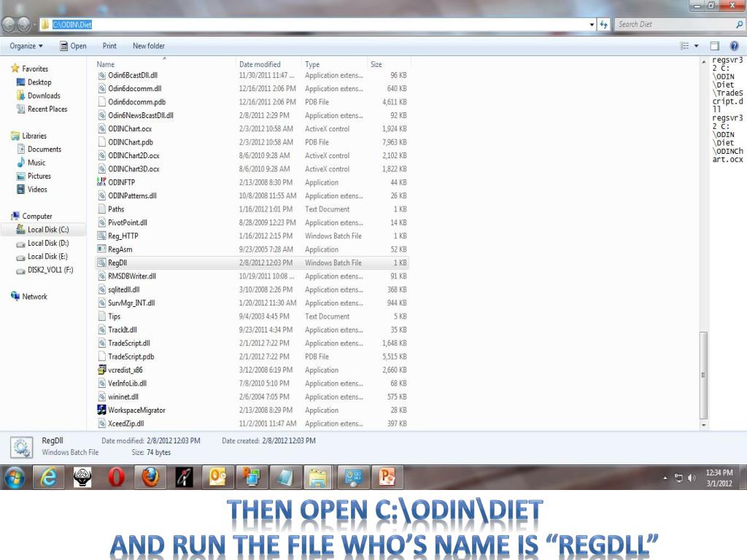
Task: Select XceedZip.dll file
Action: (252, 424)
